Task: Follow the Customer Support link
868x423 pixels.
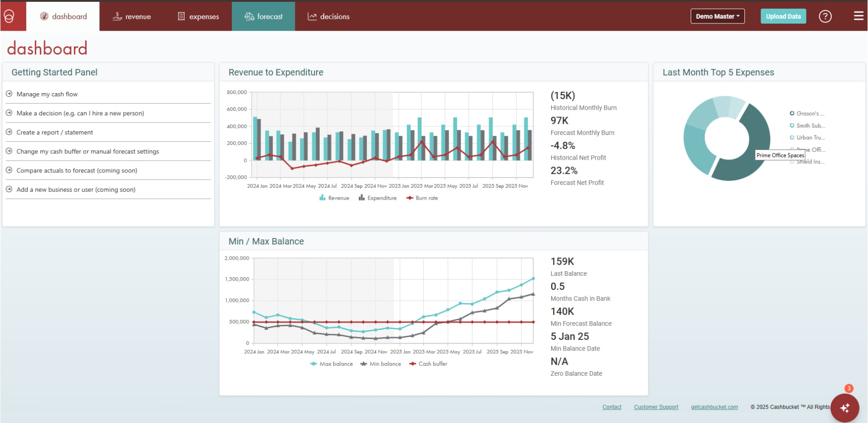Action: (656, 407)
